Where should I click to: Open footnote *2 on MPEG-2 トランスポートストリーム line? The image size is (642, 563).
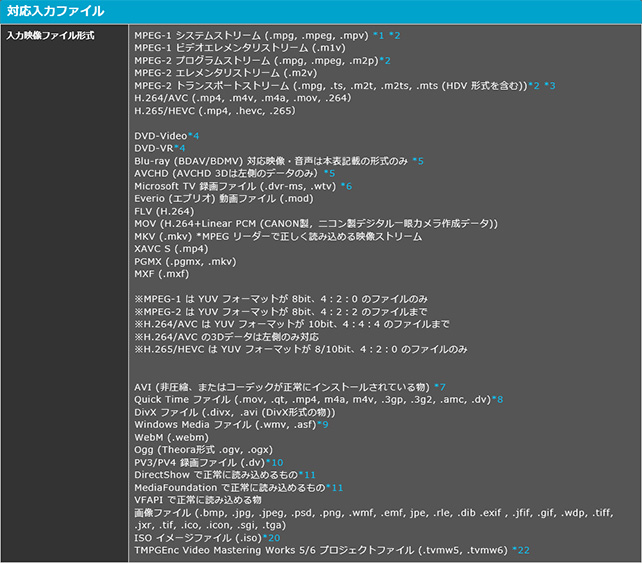534,86
